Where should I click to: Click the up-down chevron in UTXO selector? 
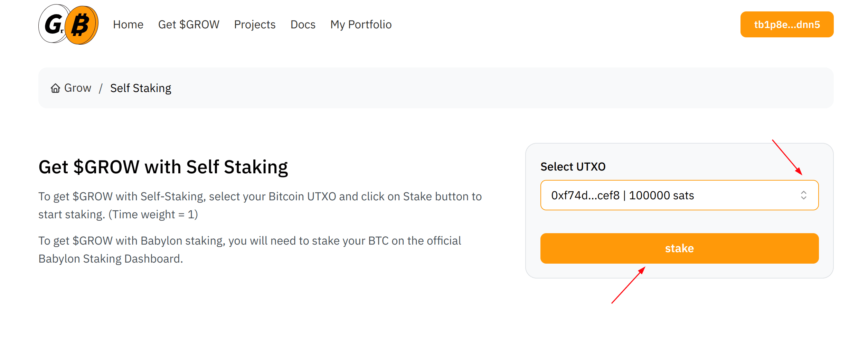[804, 195]
